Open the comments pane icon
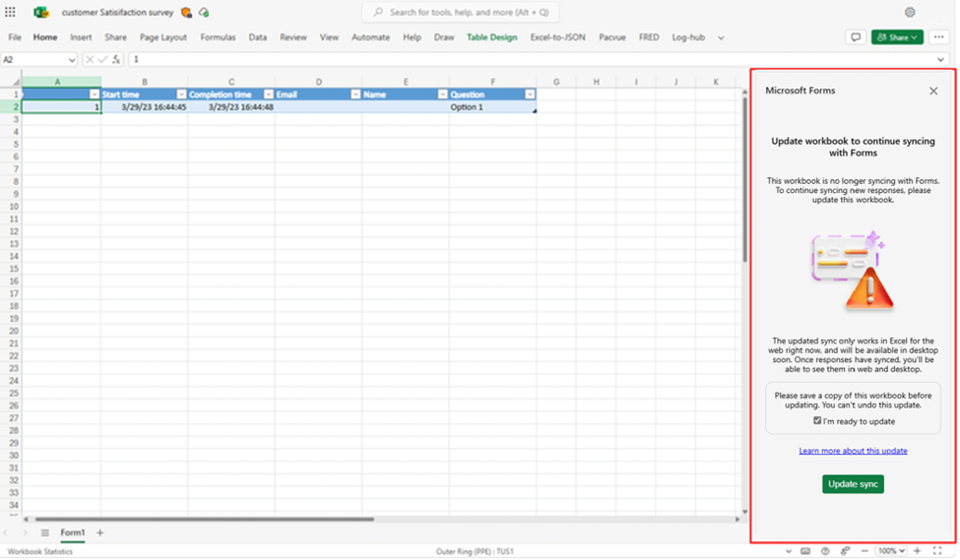 point(856,37)
